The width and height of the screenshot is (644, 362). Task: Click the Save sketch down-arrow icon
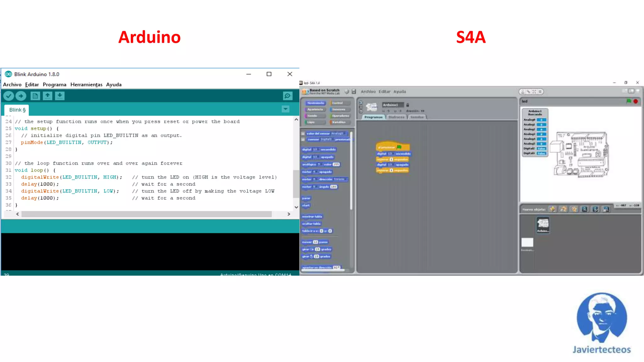(x=60, y=96)
